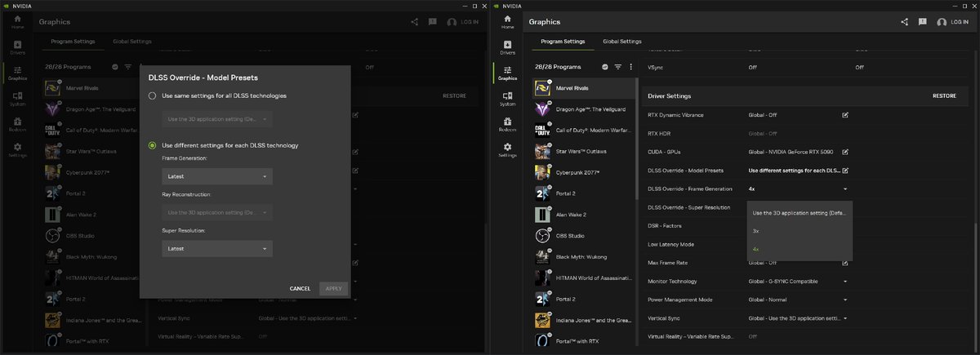Click the share icon in the right window header
980x355 pixels.
pos(904,22)
